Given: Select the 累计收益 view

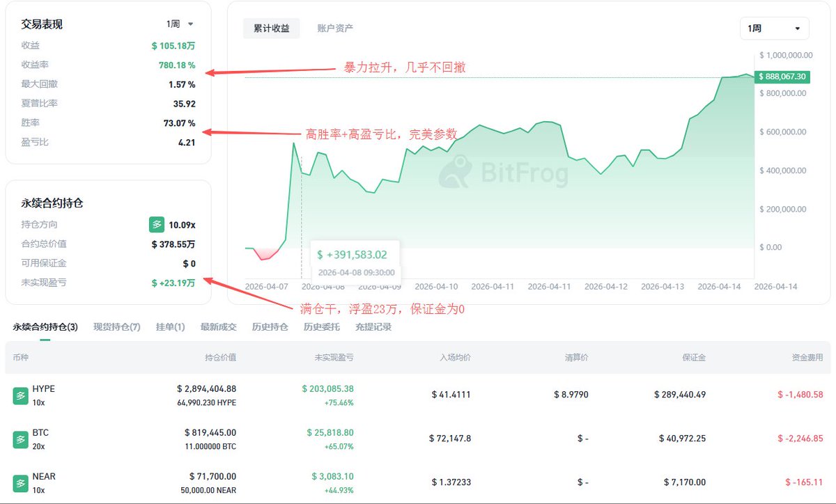Looking at the screenshot, I should click(271, 29).
